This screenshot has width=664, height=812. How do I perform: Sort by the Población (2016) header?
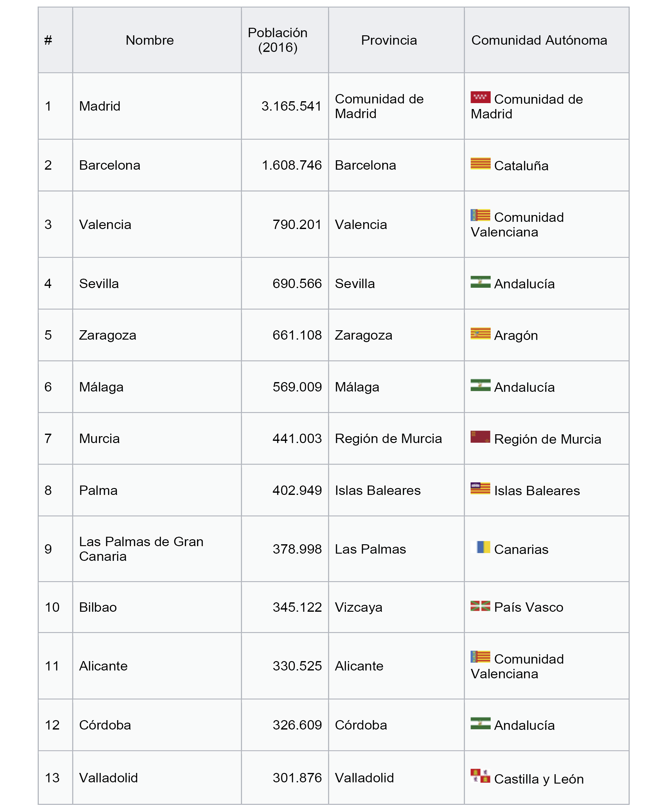[278, 40]
